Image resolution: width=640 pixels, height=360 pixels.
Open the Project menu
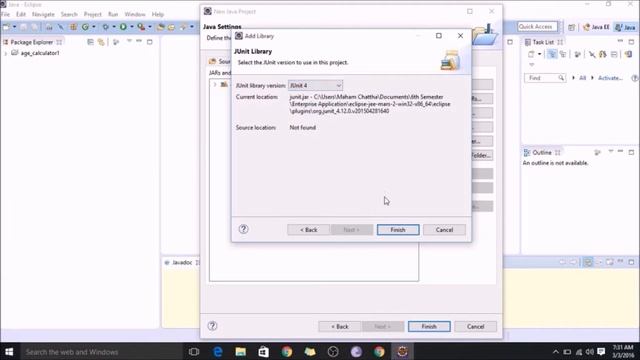point(93,14)
